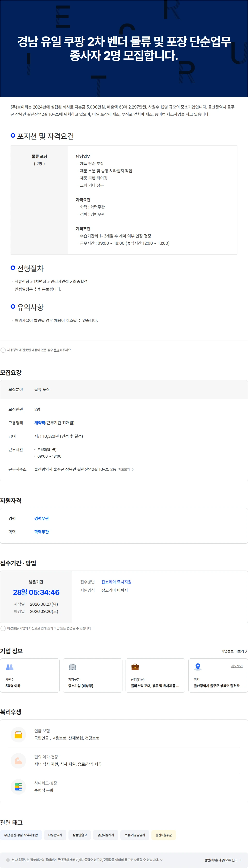Click the chevron after 기업정보 더보기
The width and height of the screenshot is (248, 868).
pyautogui.click(x=246, y=651)
